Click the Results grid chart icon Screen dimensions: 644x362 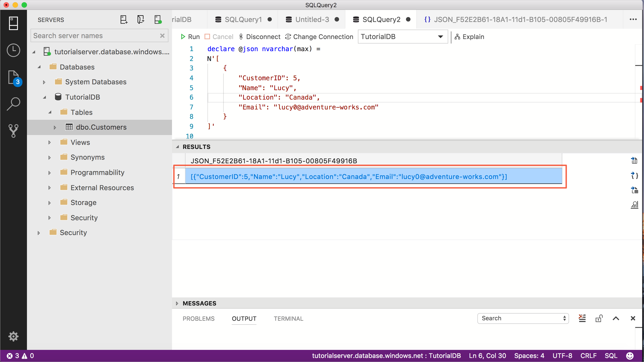click(x=635, y=205)
